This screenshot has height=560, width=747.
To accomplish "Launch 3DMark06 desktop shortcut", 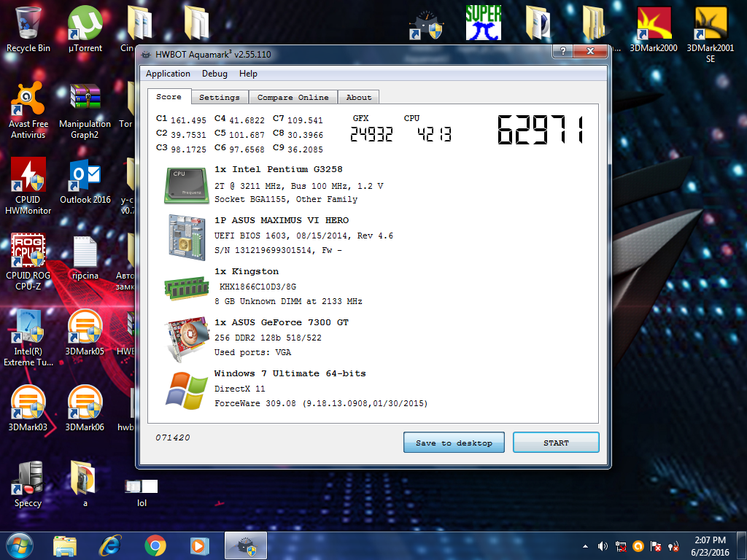I will 85,408.
